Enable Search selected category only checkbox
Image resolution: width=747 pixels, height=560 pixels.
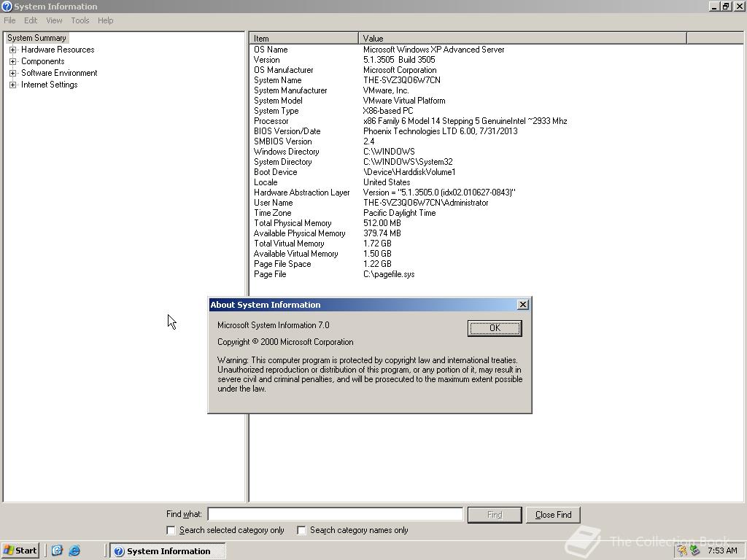click(171, 530)
